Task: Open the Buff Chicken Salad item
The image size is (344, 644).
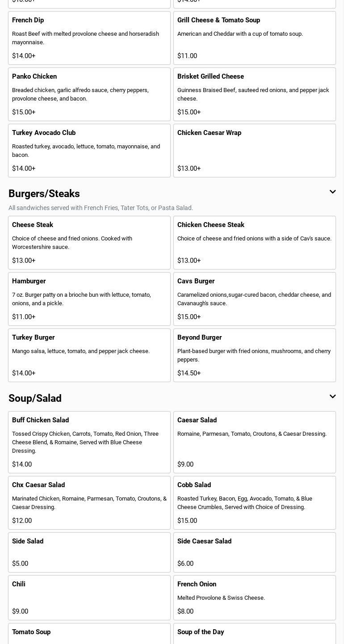Action: (89, 442)
